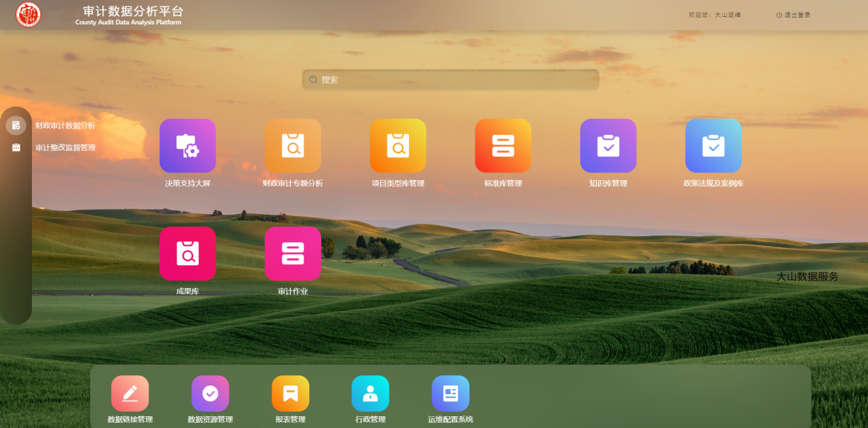This screenshot has height=428, width=868.
Task: Launch the 财政审计专题分析 app icon
Action: (293, 146)
